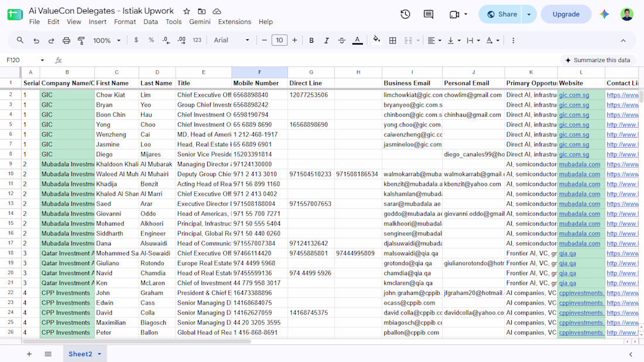Click the Name box showing F120
644x362 pixels.
coord(25,60)
